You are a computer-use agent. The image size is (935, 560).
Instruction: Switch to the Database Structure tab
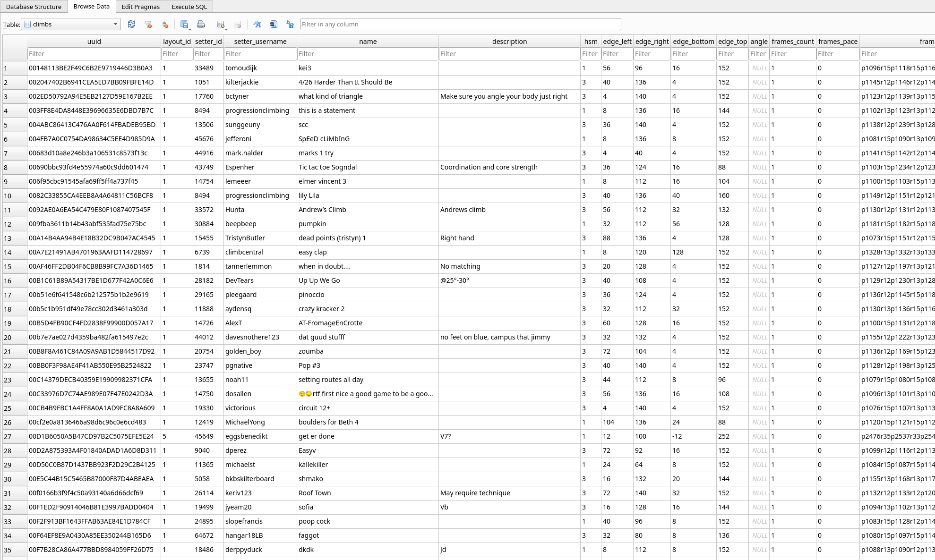(x=34, y=7)
